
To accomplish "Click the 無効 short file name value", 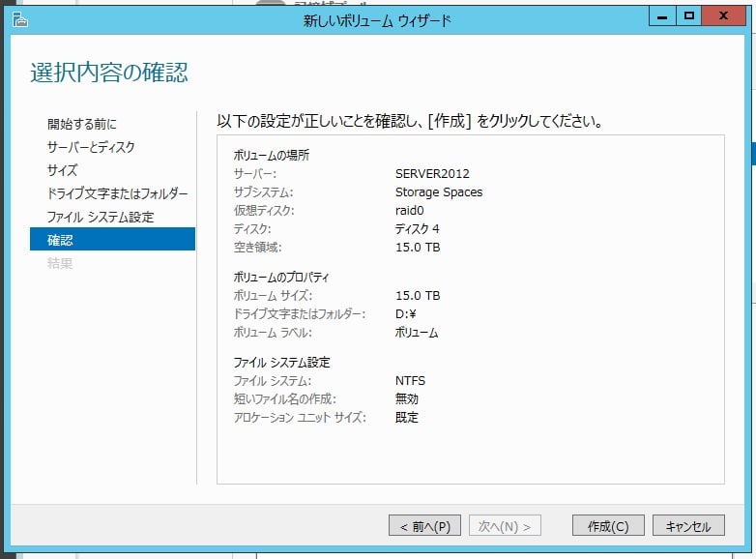I will (x=406, y=398).
